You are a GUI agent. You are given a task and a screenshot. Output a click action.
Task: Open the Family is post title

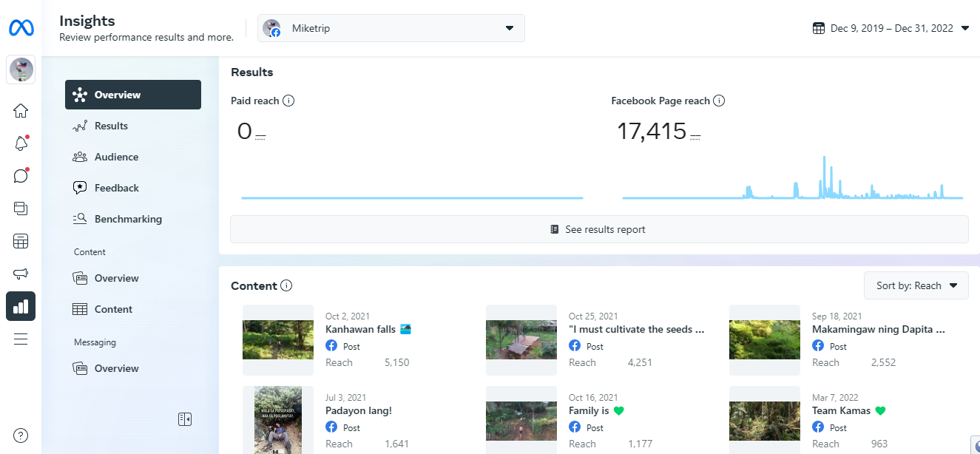coord(597,410)
